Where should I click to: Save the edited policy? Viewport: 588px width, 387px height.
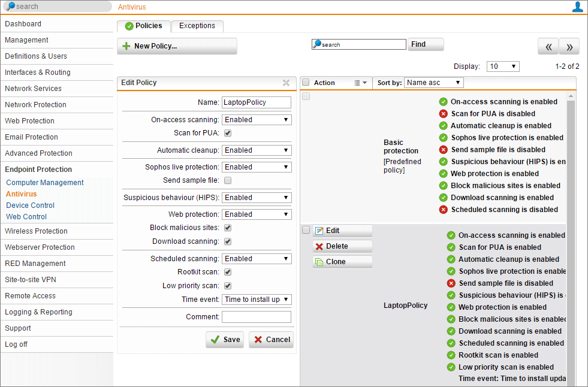tap(225, 340)
